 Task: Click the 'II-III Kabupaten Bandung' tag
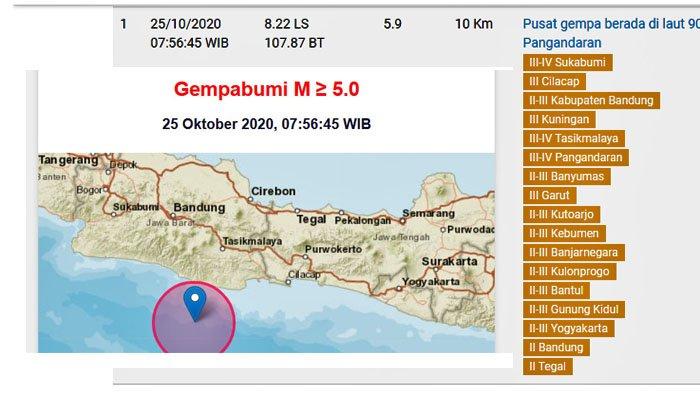pyautogui.click(x=591, y=100)
